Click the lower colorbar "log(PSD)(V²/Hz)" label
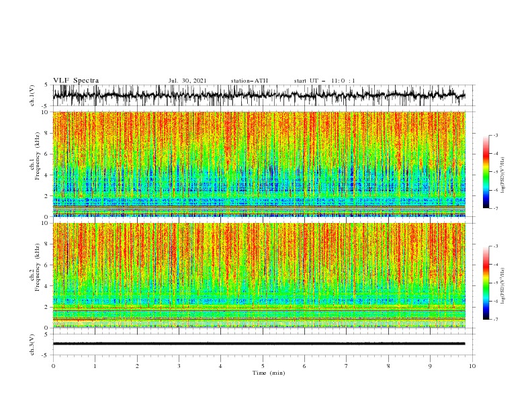This screenshot has height=411, width=532. (x=502, y=286)
